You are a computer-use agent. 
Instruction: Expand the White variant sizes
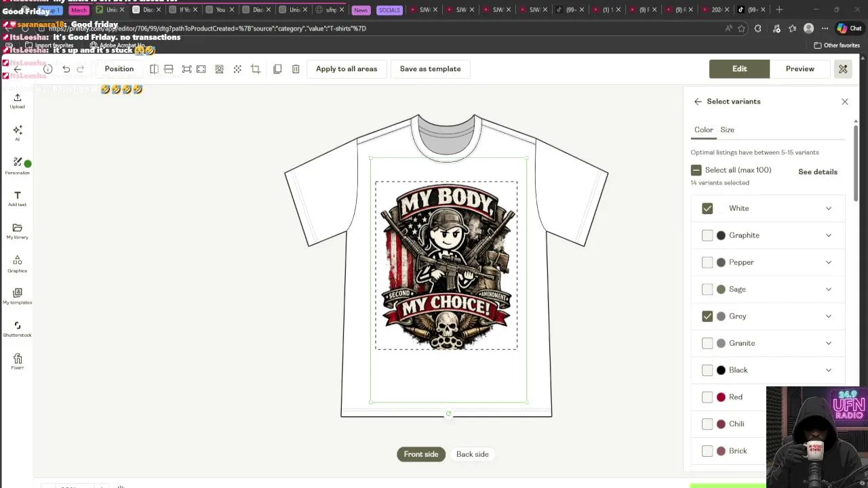[x=829, y=208]
